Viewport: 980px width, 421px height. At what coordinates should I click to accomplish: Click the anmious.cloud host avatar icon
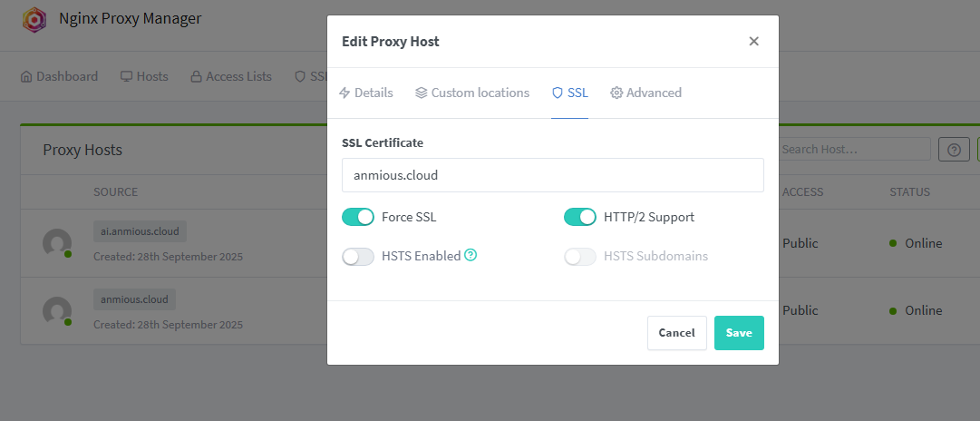(x=57, y=311)
